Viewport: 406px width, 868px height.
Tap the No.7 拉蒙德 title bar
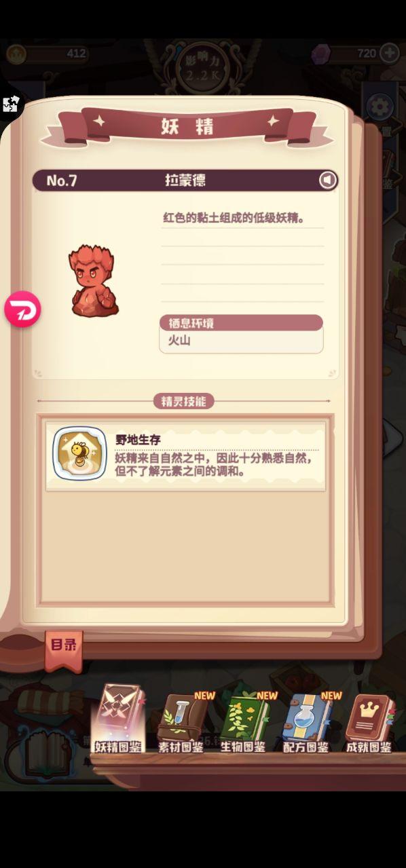tap(185, 180)
